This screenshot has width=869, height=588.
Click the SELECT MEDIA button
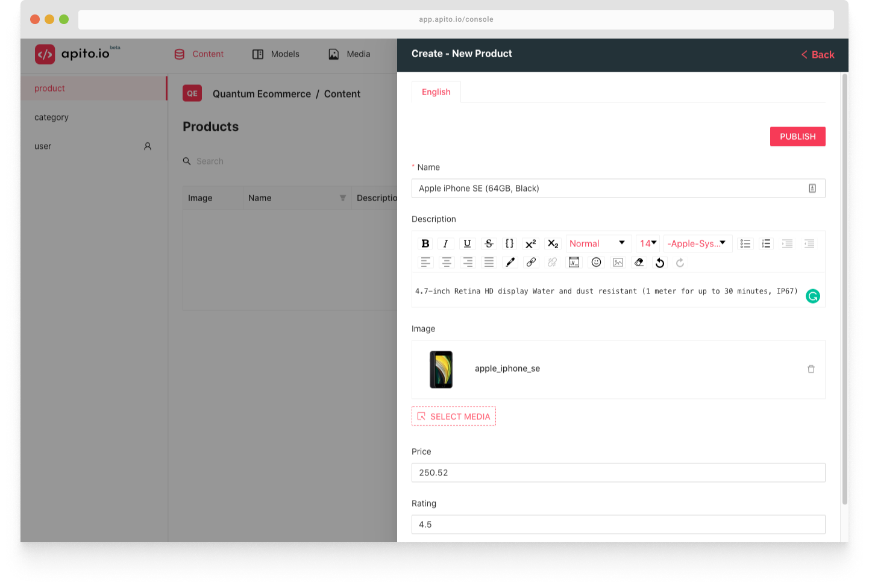pos(454,416)
